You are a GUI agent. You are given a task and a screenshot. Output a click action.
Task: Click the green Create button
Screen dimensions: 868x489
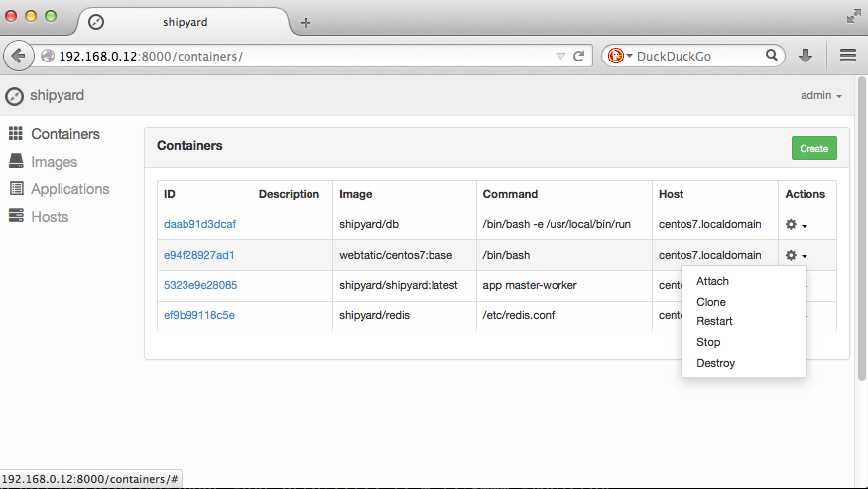[x=813, y=148]
